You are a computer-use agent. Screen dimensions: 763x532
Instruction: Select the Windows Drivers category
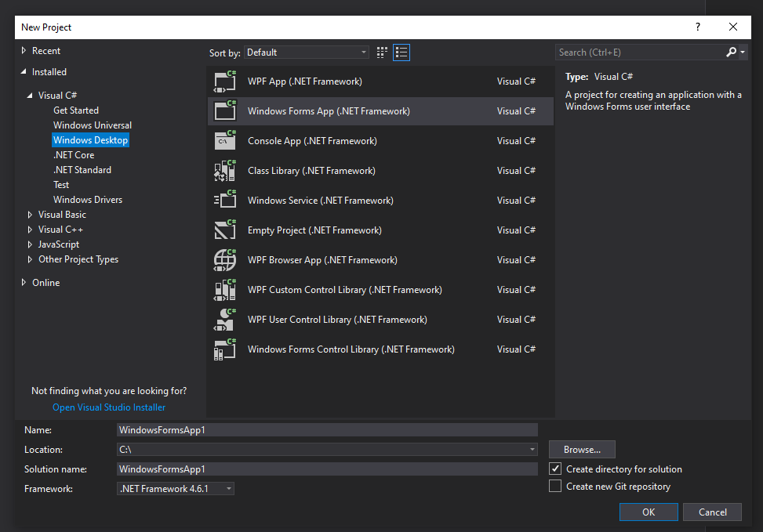(x=88, y=199)
